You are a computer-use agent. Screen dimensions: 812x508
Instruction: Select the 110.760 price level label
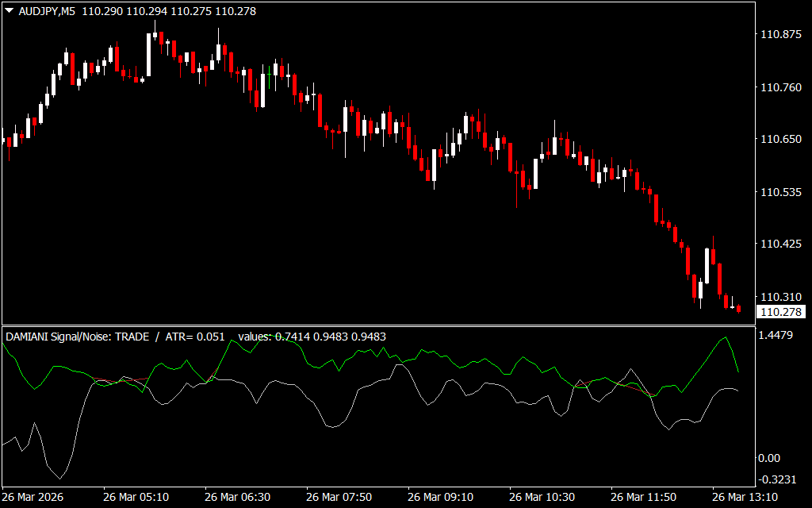pos(780,87)
